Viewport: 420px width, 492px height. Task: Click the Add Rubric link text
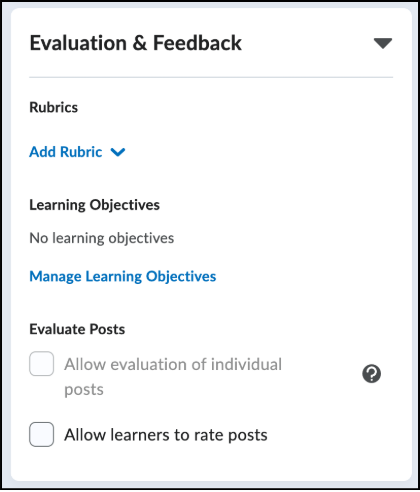tap(66, 152)
